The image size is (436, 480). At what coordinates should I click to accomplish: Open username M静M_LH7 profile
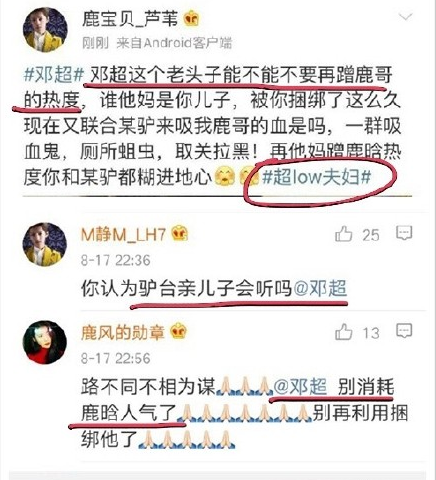123,235
